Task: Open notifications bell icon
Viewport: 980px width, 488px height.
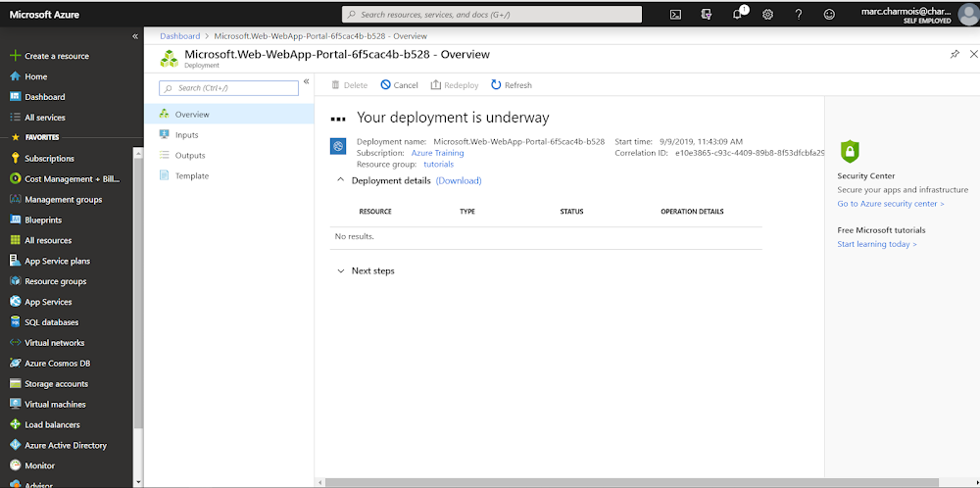Action: point(738,14)
